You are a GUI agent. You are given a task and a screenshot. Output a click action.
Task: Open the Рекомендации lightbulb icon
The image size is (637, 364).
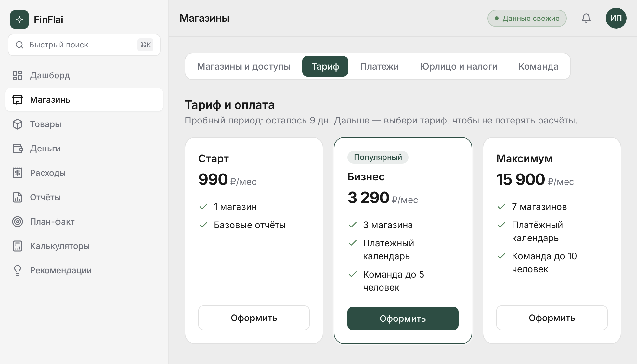click(18, 270)
